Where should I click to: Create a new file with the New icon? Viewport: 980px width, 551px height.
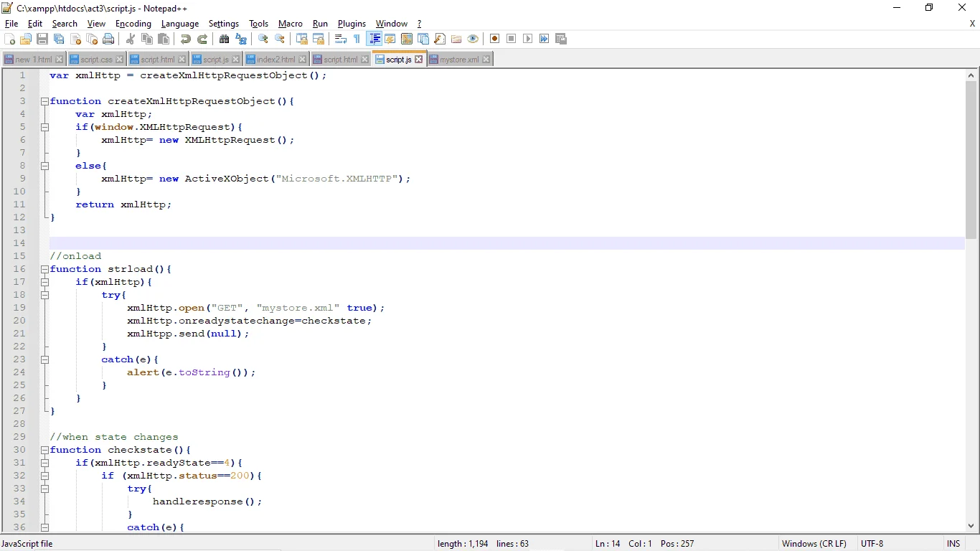pos(9,39)
